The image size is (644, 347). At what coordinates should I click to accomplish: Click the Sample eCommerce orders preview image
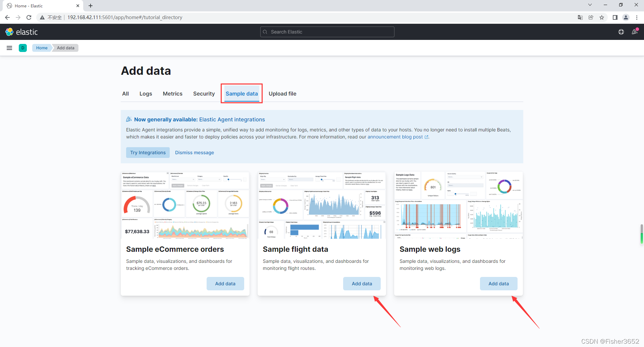(185, 205)
